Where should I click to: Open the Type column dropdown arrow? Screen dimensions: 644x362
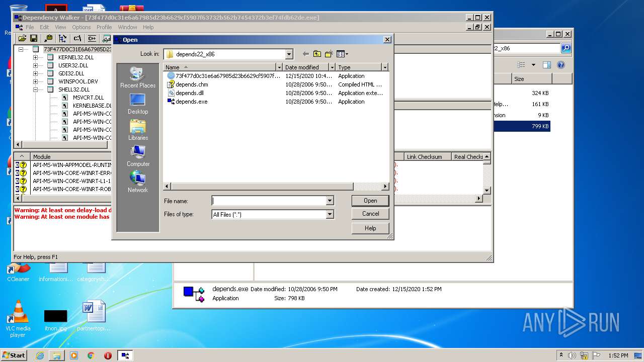pos(385,67)
